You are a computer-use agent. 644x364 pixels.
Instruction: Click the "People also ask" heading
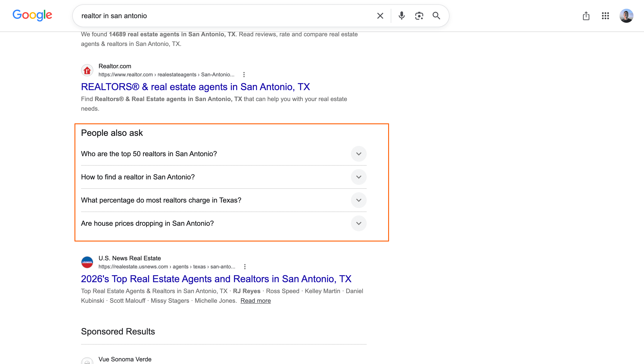[x=112, y=133]
